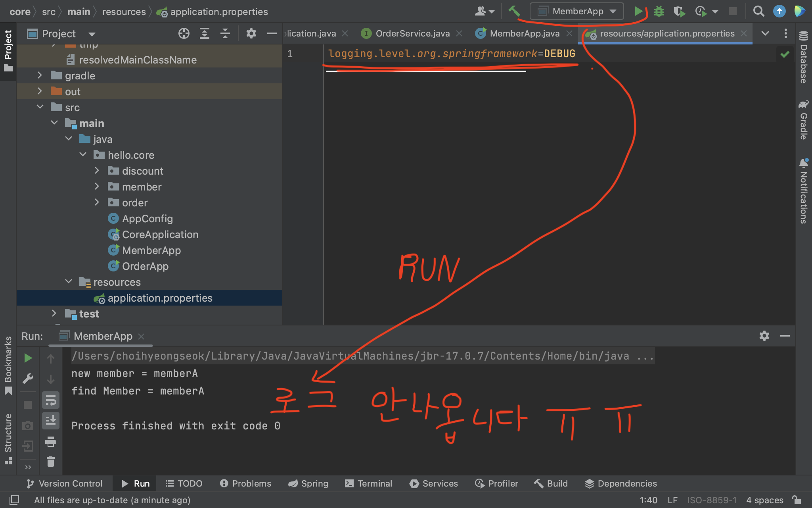This screenshot has width=812, height=508.
Task: Click the 1:40 cursor position indicator
Action: [649, 500]
